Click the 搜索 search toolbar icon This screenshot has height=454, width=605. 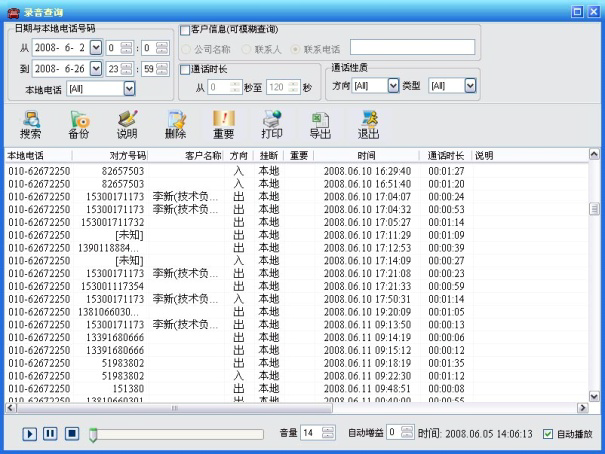tap(30, 124)
